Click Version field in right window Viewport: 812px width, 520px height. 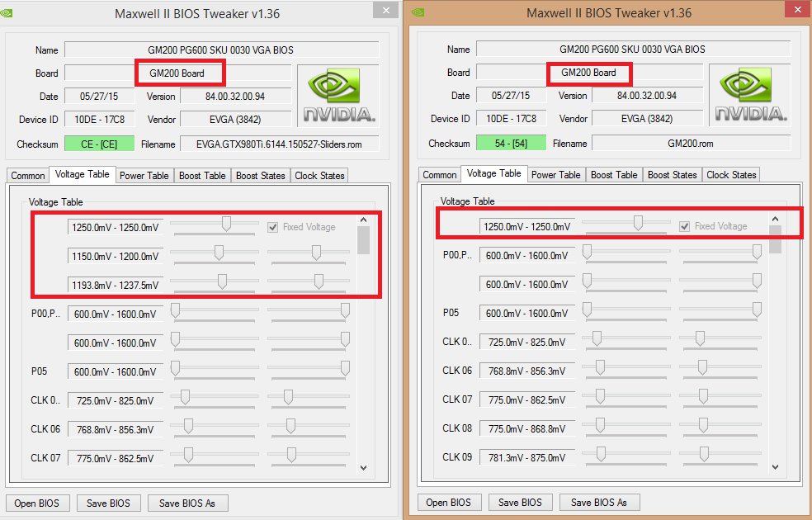tap(647, 95)
